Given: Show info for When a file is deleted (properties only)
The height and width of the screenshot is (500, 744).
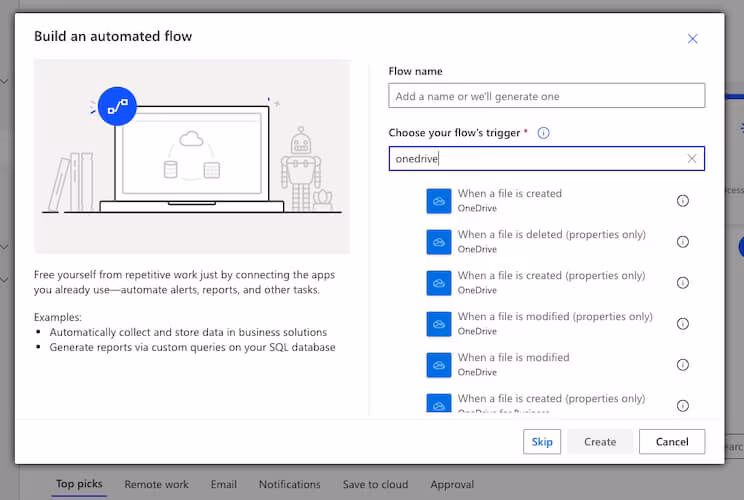Looking at the screenshot, I should [682, 242].
